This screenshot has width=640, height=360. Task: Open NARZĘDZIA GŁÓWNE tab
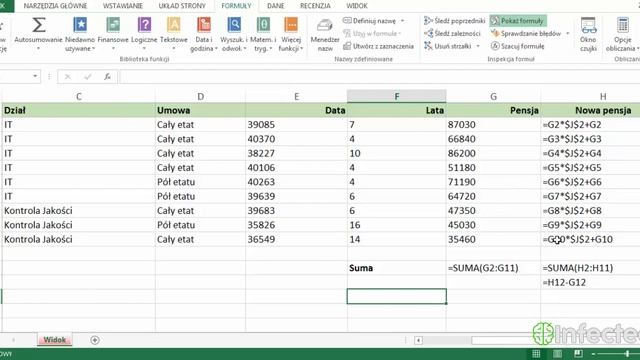pyautogui.click(x=55, y=6)
